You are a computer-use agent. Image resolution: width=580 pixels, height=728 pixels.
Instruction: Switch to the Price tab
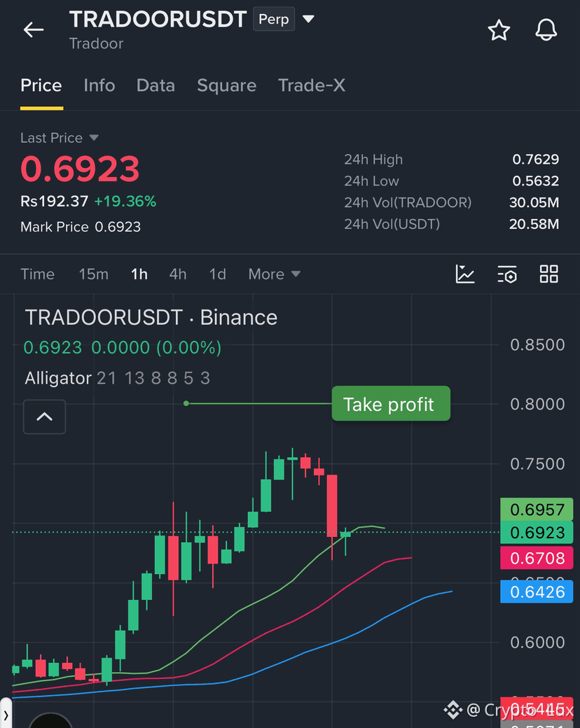(x=41, y=85)
